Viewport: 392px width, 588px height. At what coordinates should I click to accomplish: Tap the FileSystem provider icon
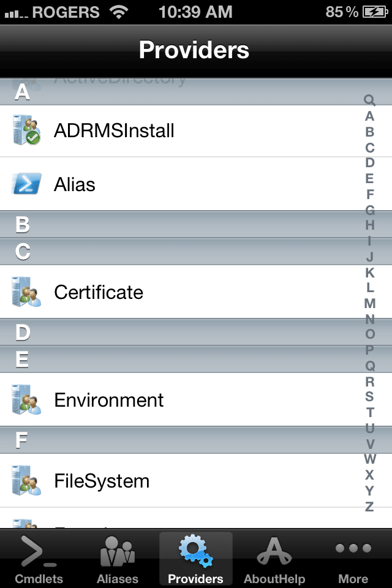[26, 481]
